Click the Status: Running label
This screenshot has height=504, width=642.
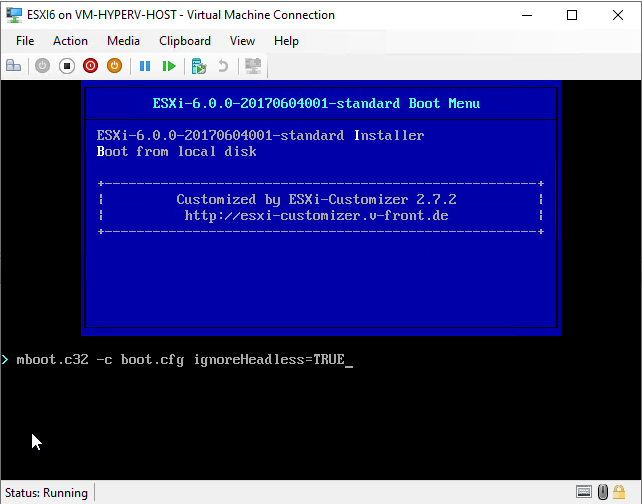point(46,493)
